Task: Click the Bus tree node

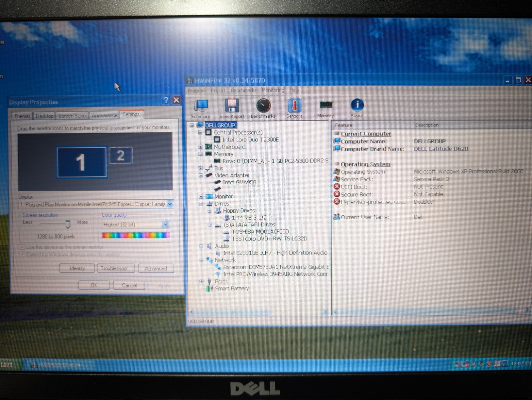Action: [x=218, y=168]
